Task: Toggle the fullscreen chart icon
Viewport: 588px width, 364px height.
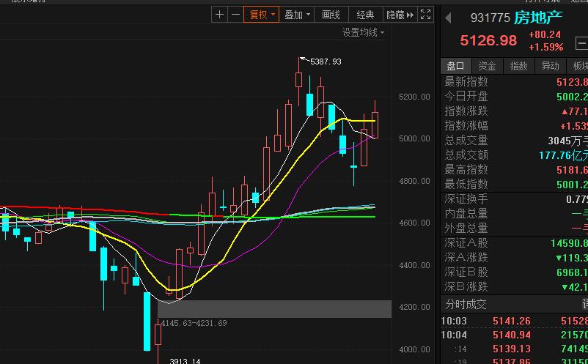Action: [x=425, y=15]
